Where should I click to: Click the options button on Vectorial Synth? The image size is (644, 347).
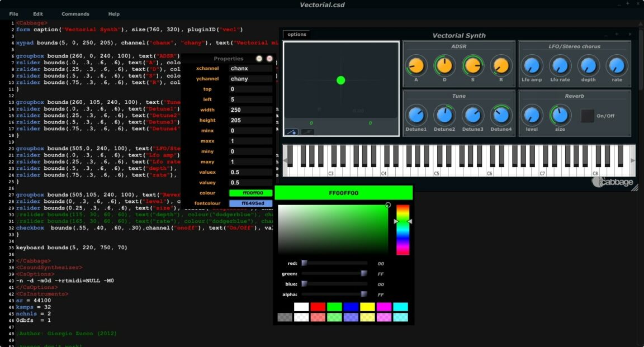[x=296, y=34]
